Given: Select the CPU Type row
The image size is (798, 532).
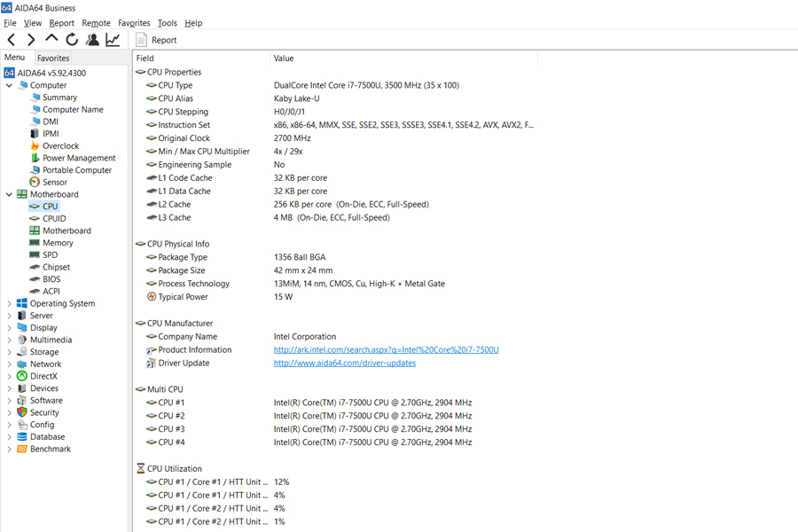Looking at the screenshot, I should click(x=336, y=85).
